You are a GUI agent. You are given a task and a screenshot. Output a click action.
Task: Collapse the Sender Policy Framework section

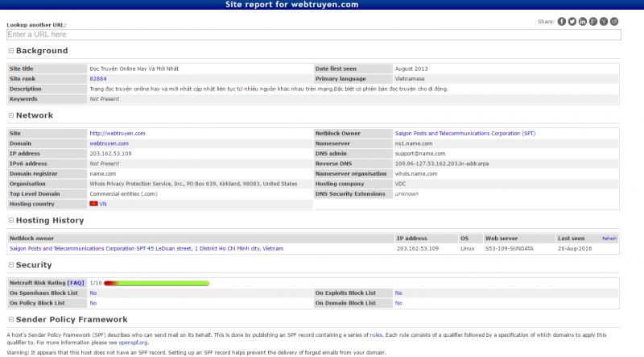pyautogui.click(x=11, y=319)
